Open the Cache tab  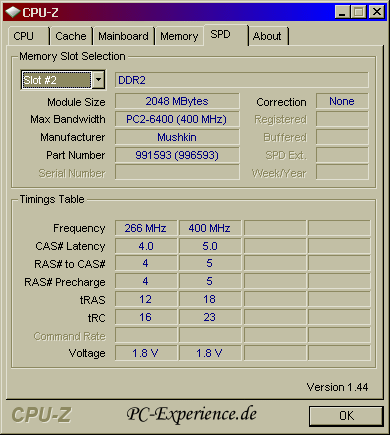point(71,36)
